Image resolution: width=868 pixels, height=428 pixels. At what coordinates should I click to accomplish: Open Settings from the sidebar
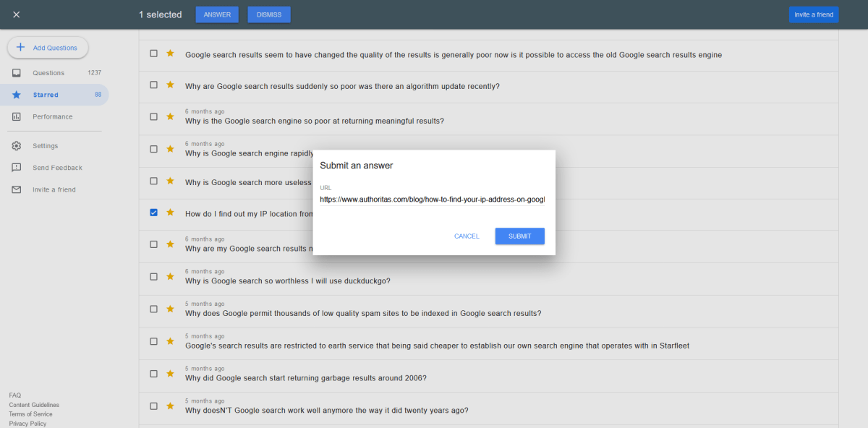54,146
